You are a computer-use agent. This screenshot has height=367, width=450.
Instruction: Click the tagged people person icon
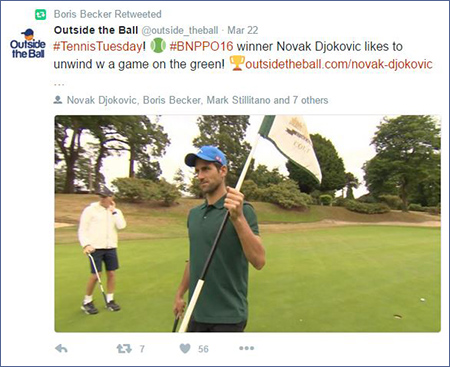click(58, 100)
